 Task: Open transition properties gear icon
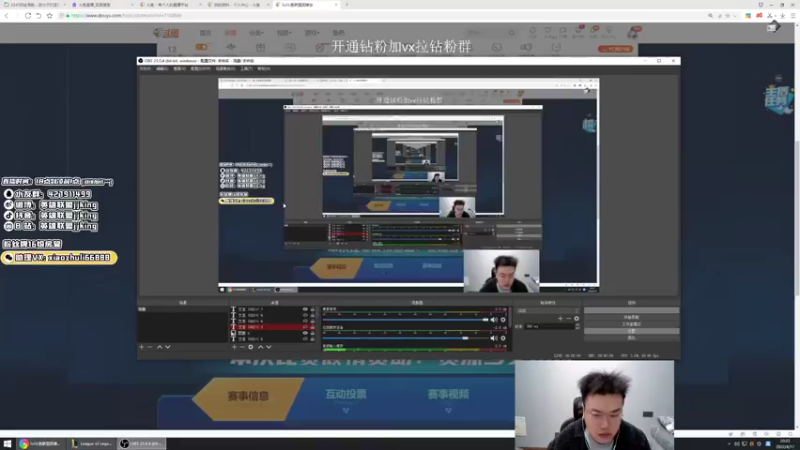pos(577,318)
